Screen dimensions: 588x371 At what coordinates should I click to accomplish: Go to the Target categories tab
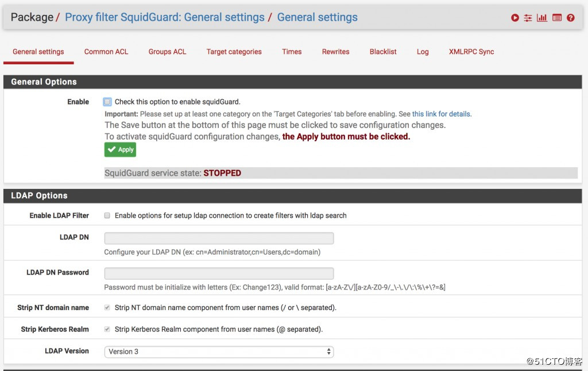click(x=234, y=52)
